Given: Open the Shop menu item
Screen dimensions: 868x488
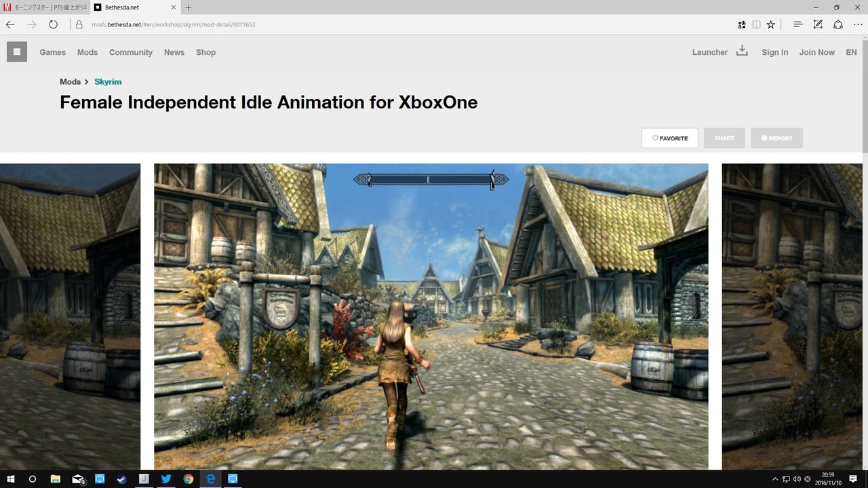Looking at the screenshot, I should click(205, 52).
